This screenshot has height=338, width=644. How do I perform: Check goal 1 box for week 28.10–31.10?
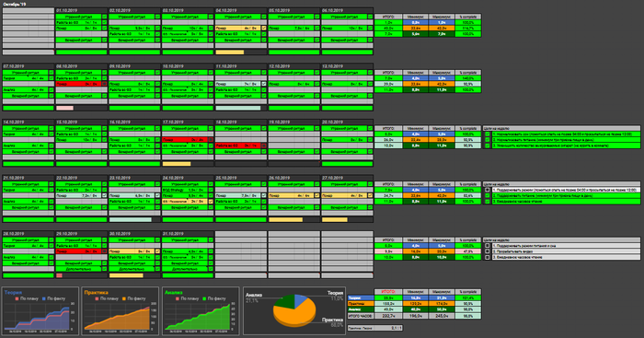(487, 246)
